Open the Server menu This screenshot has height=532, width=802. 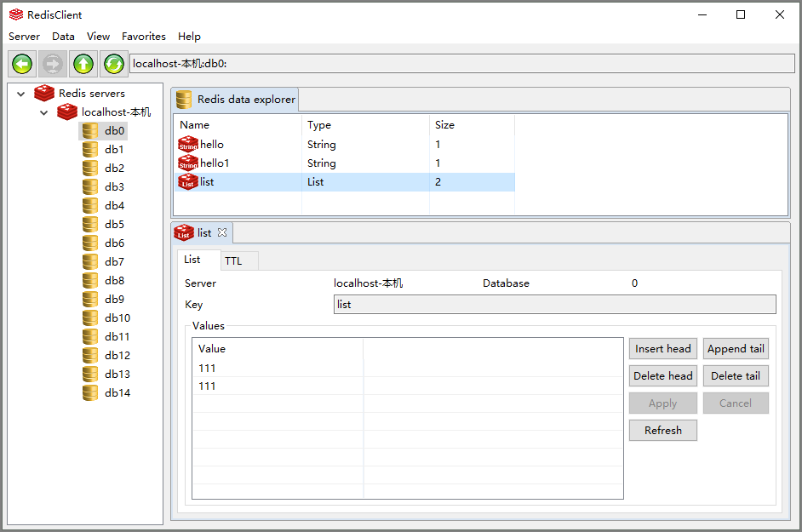point(24,37)
